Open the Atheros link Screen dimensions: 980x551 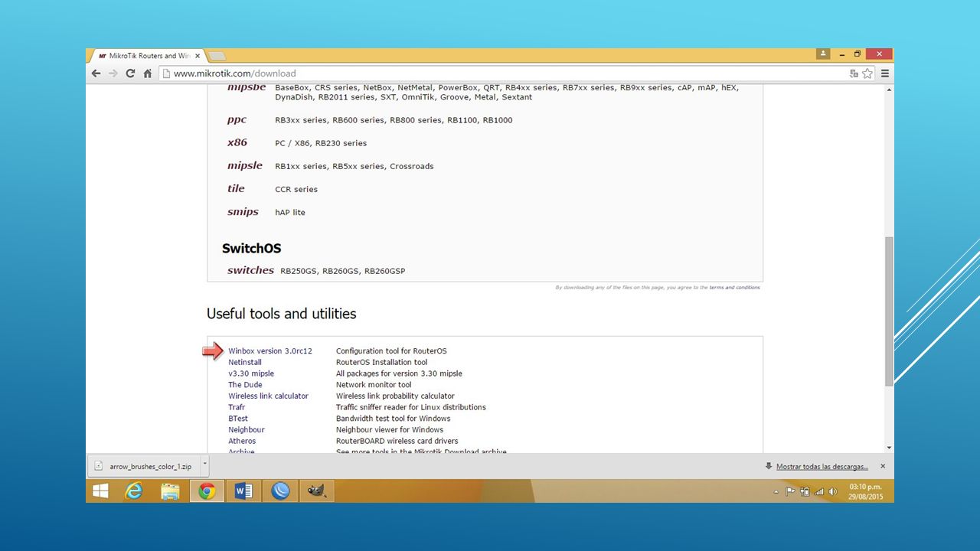coord(242,441)
